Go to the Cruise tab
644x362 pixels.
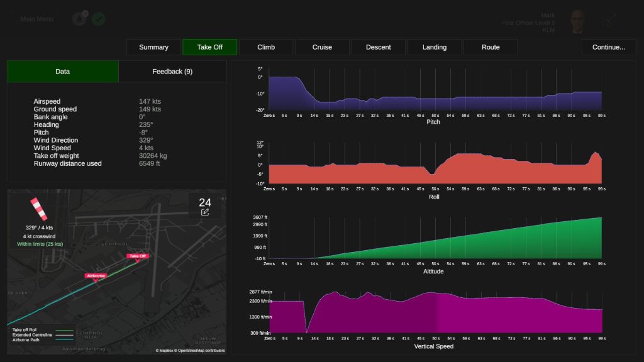(322, 47)
